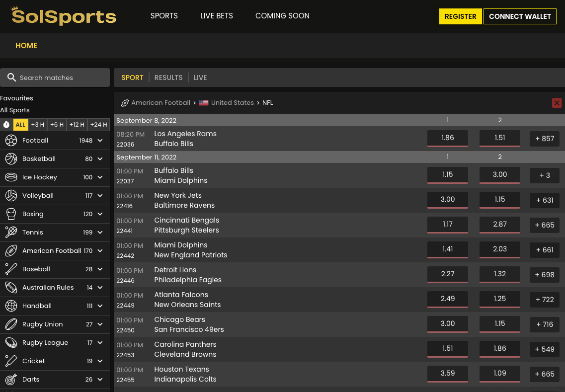Expand the Ice Hockey category chevron
The image size is (565, 392).
coord(100,177)
